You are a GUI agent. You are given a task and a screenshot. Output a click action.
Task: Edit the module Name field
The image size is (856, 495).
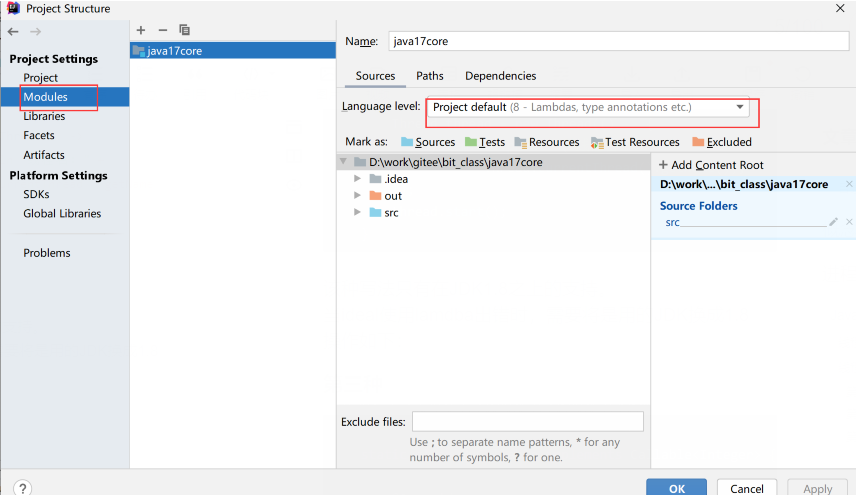click(619, 41)
